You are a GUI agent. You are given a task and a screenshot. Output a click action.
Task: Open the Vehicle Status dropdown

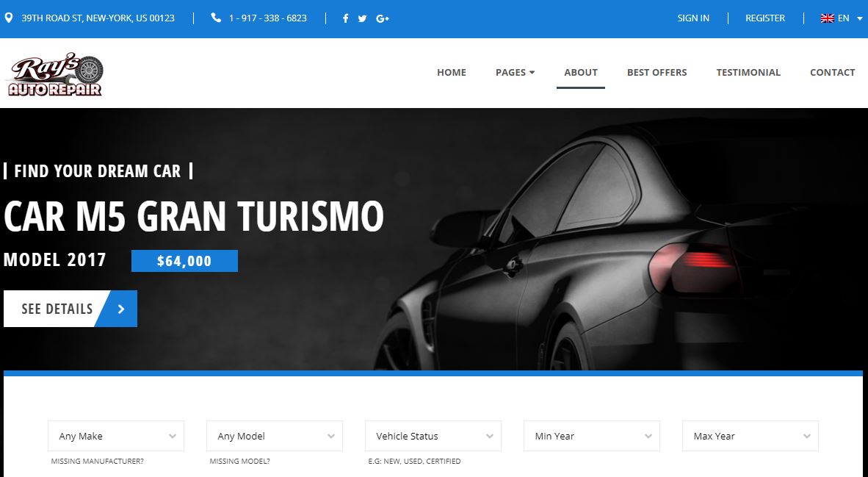(433, 436)
